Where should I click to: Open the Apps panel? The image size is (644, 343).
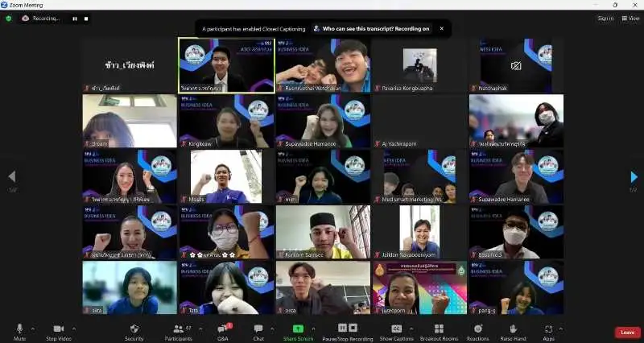pyautogui.click(x=548, y=331)
